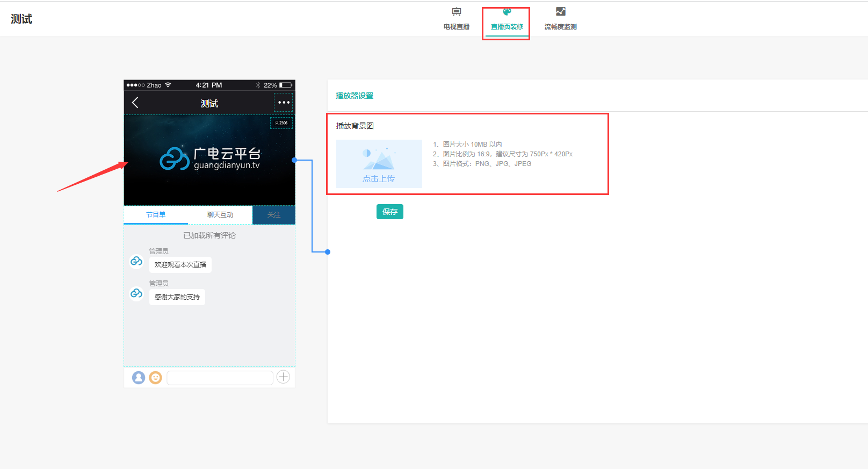Click the 播放器设置 heading
This screenshot has height=469, width=868.
point(355,96)
